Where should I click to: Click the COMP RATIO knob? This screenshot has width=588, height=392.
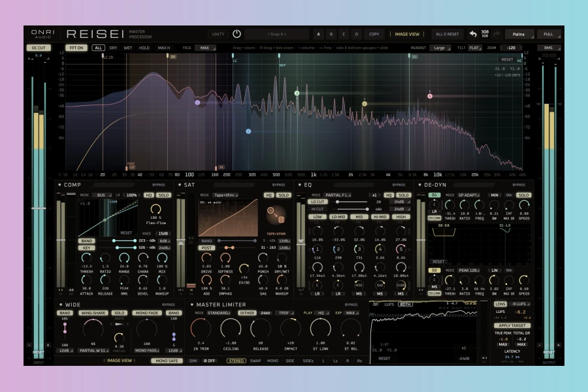(x=105, y=257)
